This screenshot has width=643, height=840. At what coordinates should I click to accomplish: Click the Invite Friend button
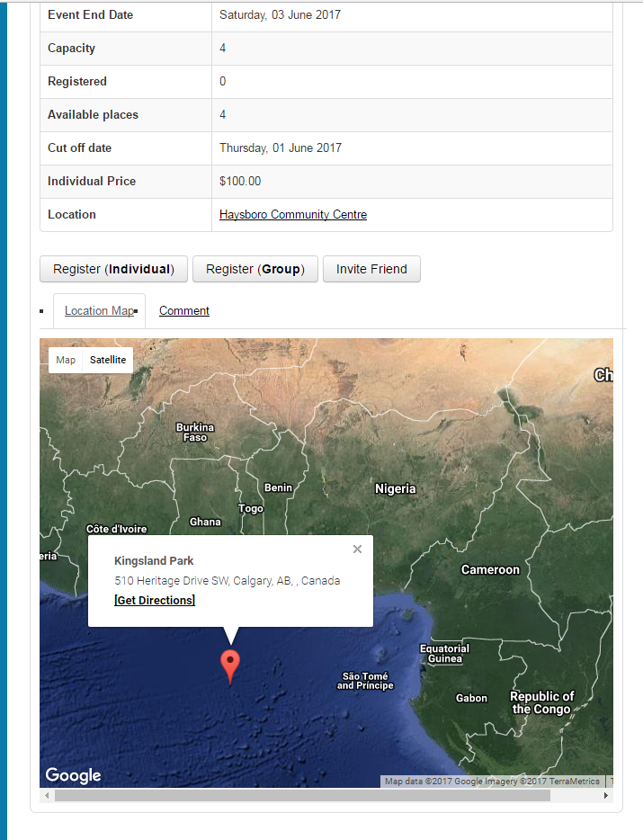coord(371,269)
